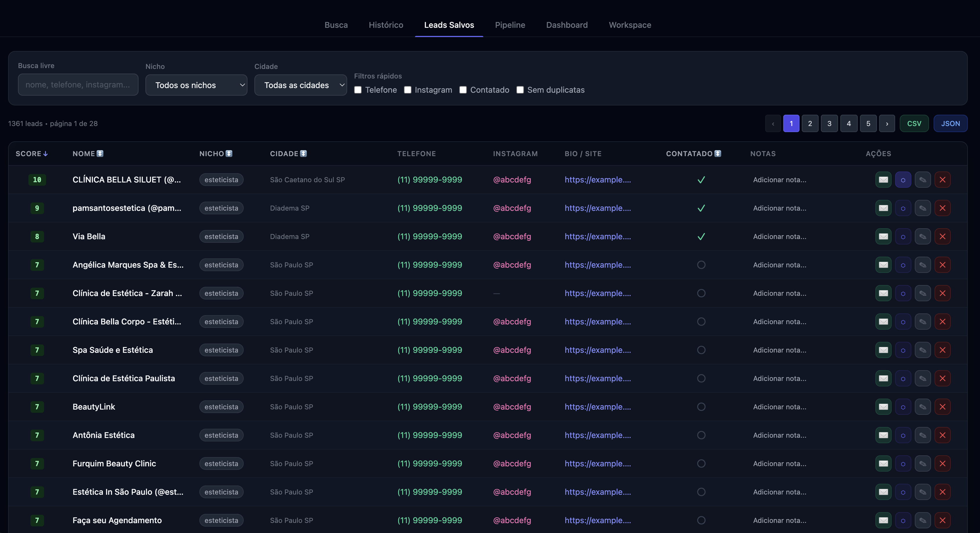Switch to the Pipeline tab

tap(510, 25)
